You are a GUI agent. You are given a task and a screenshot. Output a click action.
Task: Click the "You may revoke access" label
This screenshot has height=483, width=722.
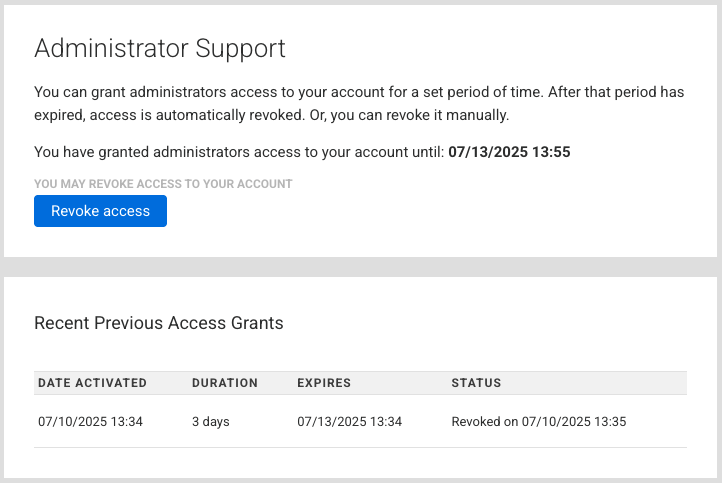point(163,184)
